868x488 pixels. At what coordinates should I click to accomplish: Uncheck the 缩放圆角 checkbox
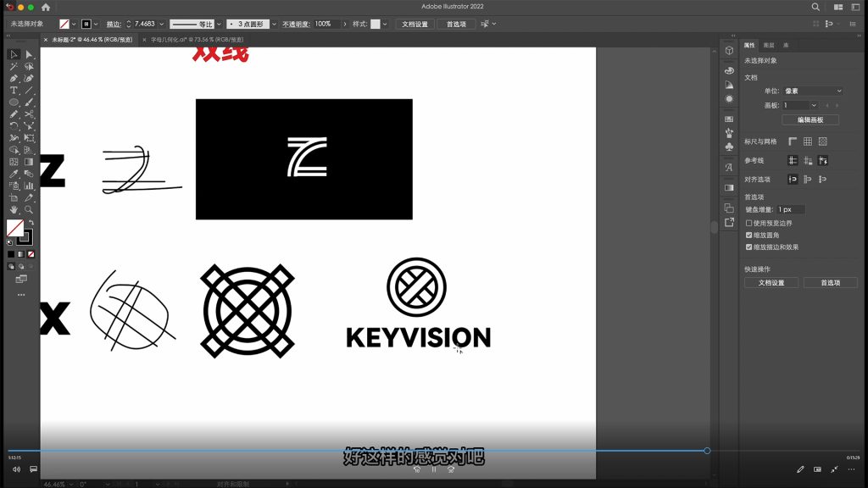coord(748,235)
